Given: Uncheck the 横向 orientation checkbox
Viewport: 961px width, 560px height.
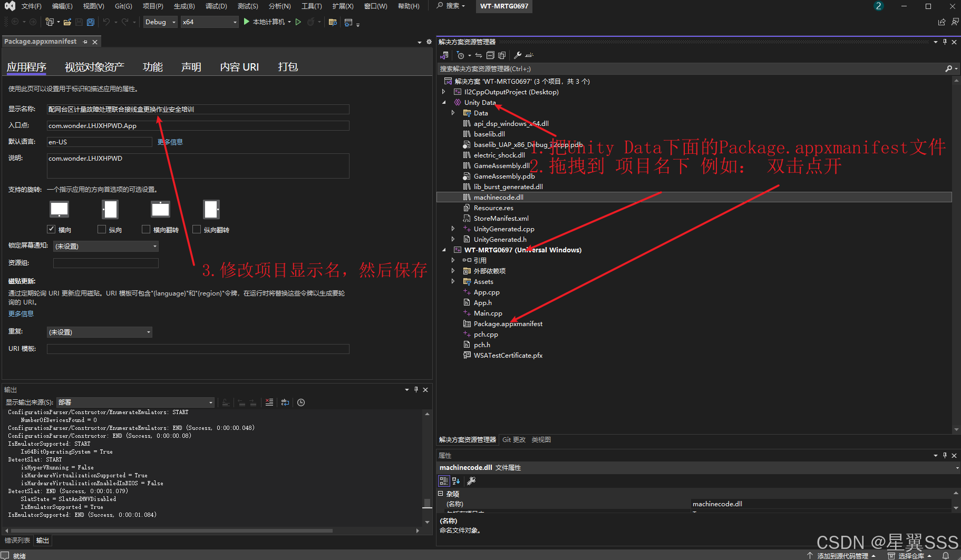Looking at the screenshot, I should [x=51, y=229].
